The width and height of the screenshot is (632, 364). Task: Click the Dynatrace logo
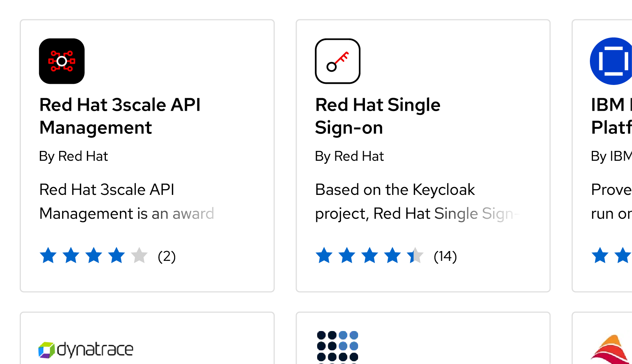[86, 350]
